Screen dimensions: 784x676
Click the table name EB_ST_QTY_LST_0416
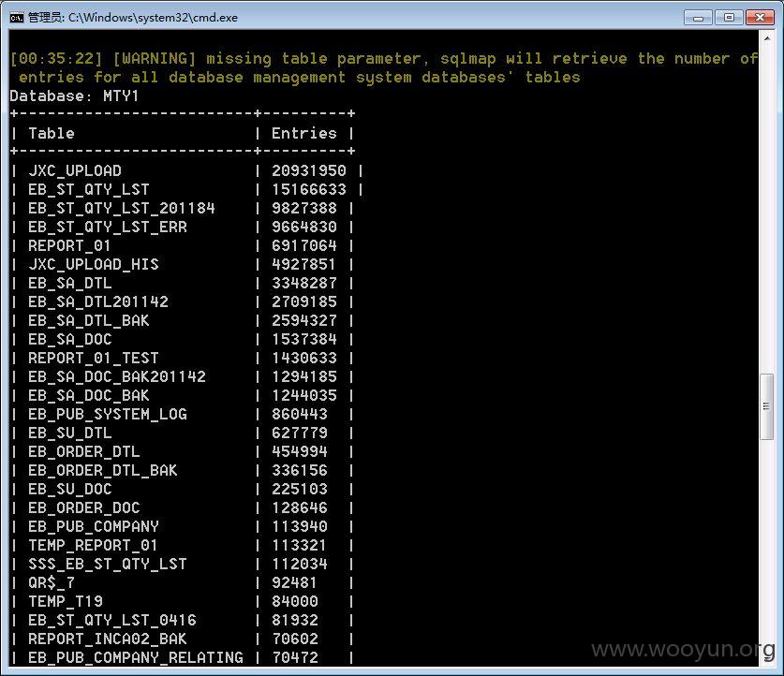pos(112,620)
